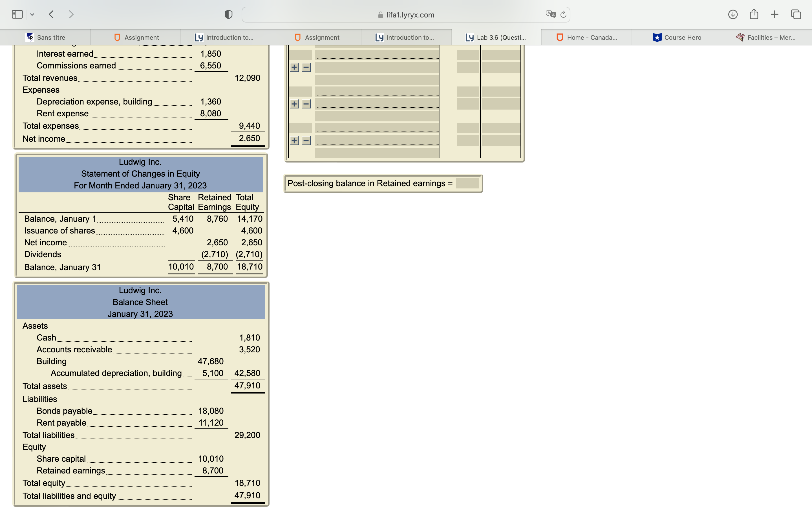Click inside the address bar

tap(406, 14)
